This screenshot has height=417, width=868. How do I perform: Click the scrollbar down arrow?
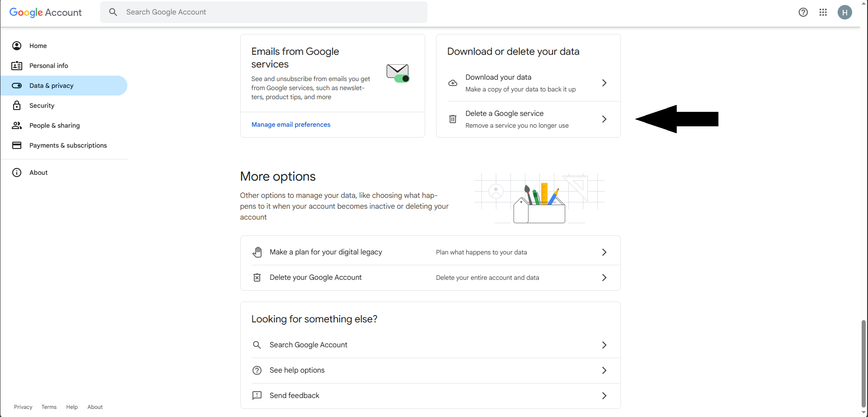(863, 412)
